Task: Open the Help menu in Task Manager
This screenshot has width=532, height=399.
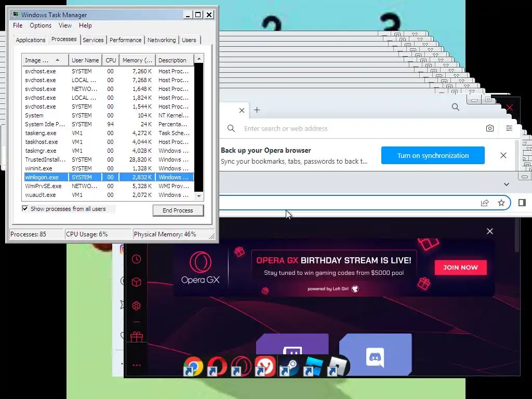Action: point(85,25)
